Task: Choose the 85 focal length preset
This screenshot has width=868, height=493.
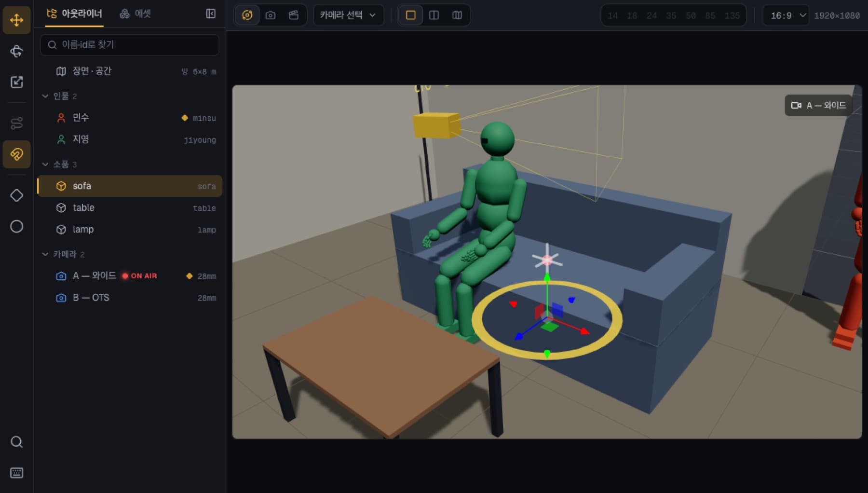Action: 710,16
